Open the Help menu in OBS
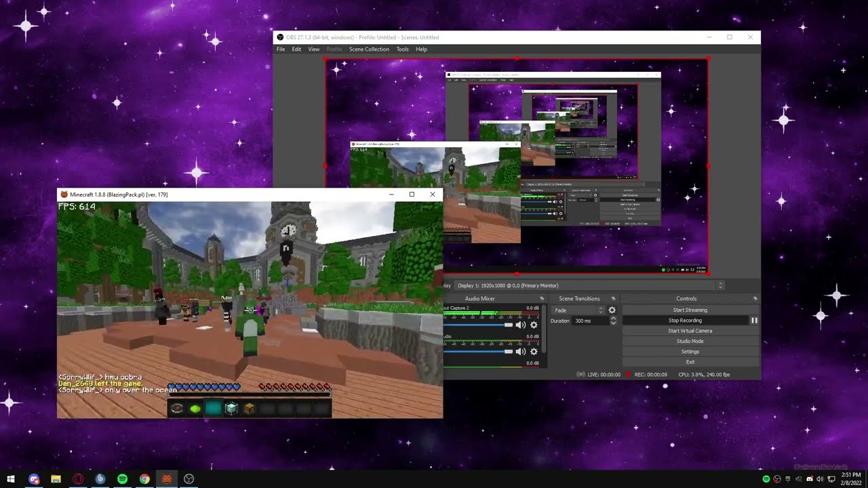The height and width of the screenshot is (488, 868). click(x=421, y=49)
